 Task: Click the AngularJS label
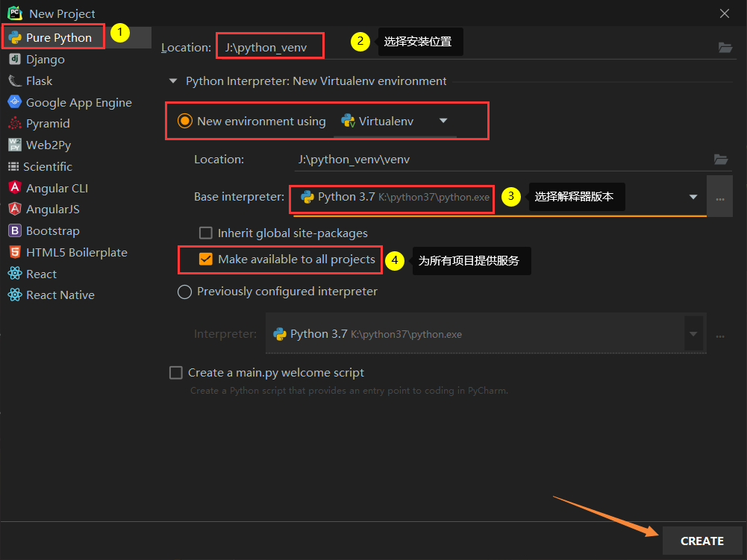click(53, 210)
